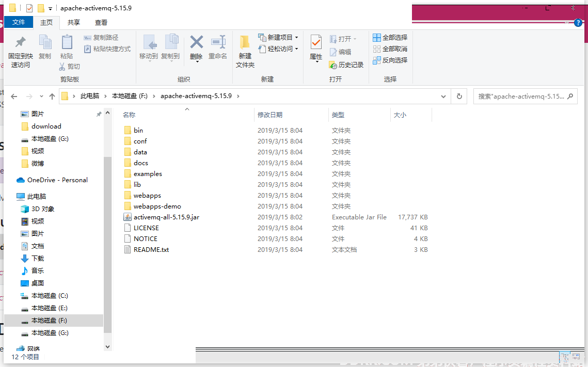The width and height of the screenshot is (588, 367).
Task: Open New item (新建项目) dropdown
Action: (278, 38)
